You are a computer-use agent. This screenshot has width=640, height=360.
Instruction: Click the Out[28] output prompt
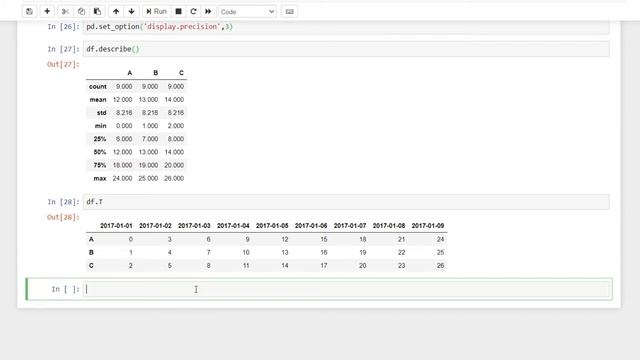tap(63, 218)
